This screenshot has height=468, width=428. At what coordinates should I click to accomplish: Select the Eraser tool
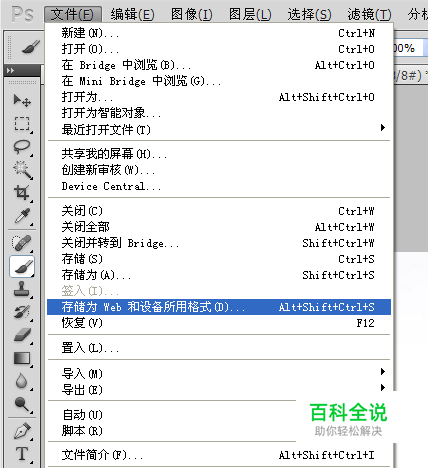[x=22, y=335]
